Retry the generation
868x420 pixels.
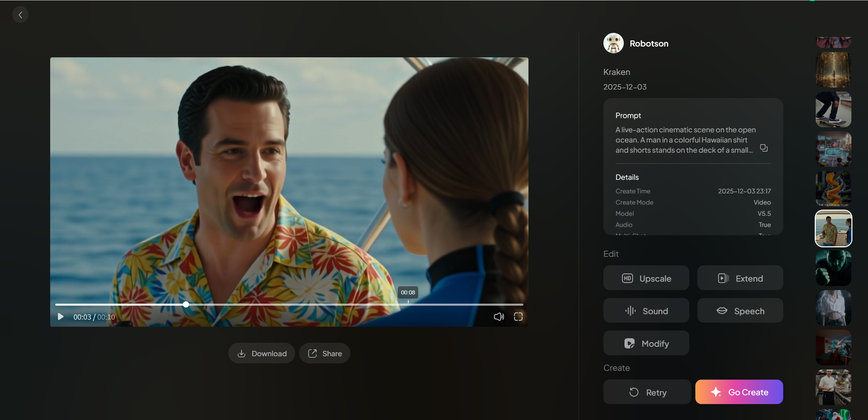point(647,392)
